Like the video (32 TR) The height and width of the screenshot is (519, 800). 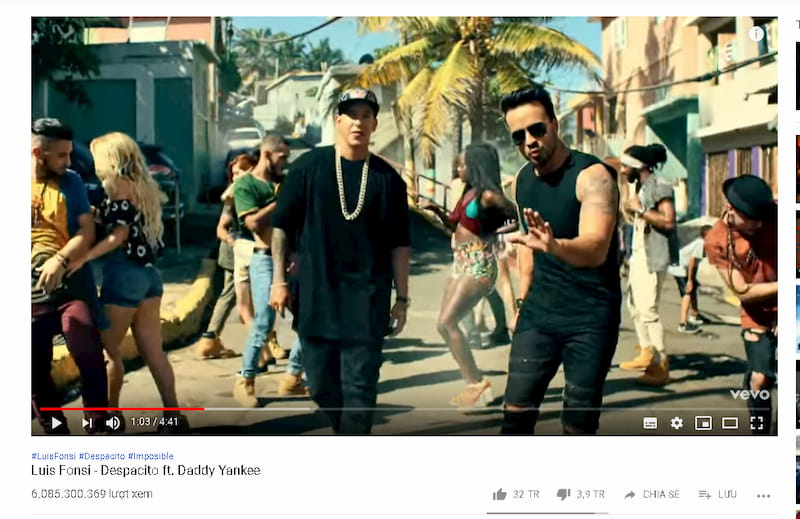[x=516, y=494]
